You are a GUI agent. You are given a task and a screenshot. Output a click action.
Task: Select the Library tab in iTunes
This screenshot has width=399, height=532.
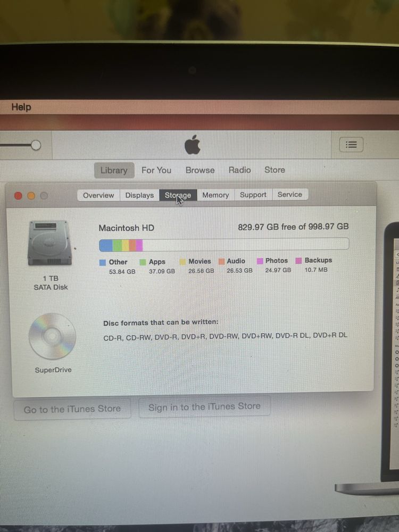pyautogui.click(x=114, y=170)
